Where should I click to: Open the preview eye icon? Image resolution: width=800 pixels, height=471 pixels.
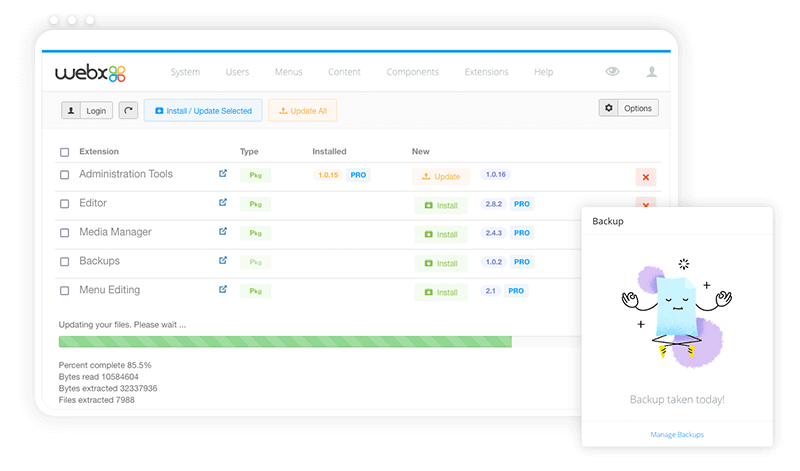[612, 71]
